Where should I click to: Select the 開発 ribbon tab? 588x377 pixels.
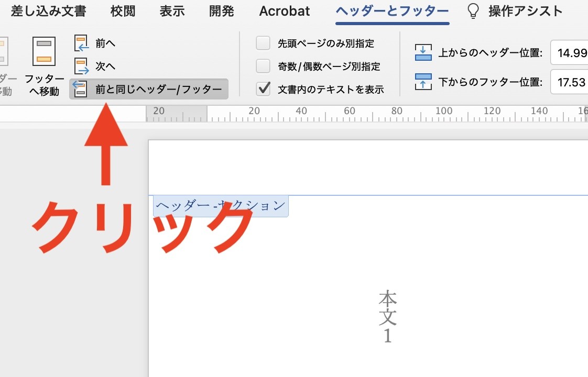(x=221, y=11)
